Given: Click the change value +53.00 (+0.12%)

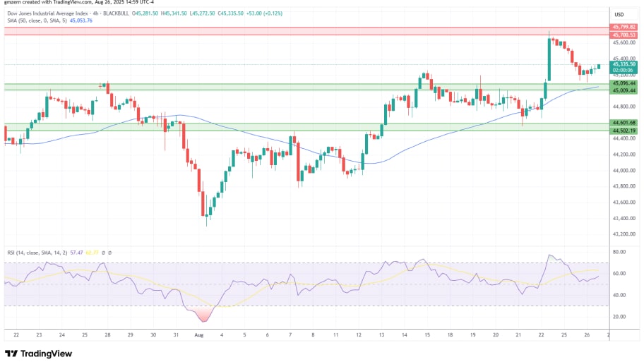Looking at the screenshot, I should coord(264,13).
